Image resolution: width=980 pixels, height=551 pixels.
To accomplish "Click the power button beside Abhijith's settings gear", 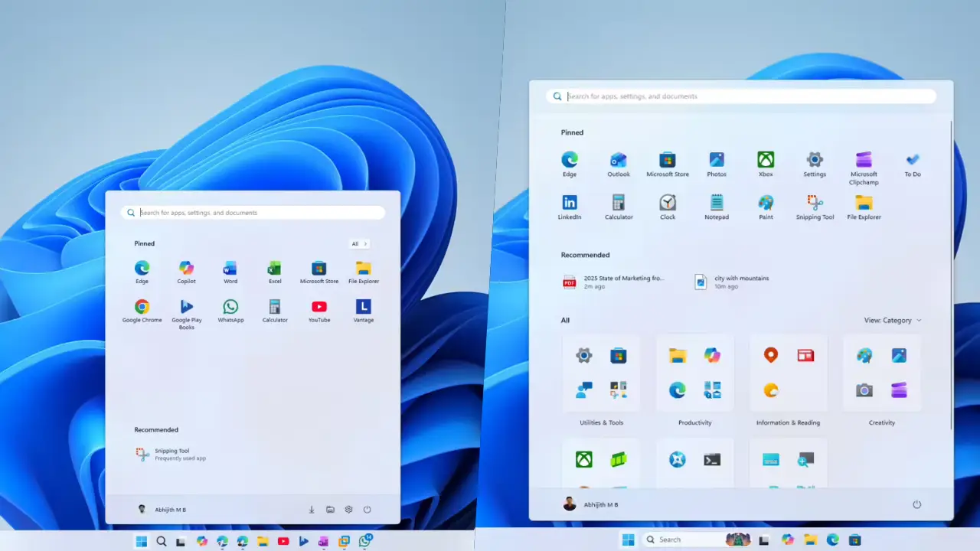I will pos(367,510).
